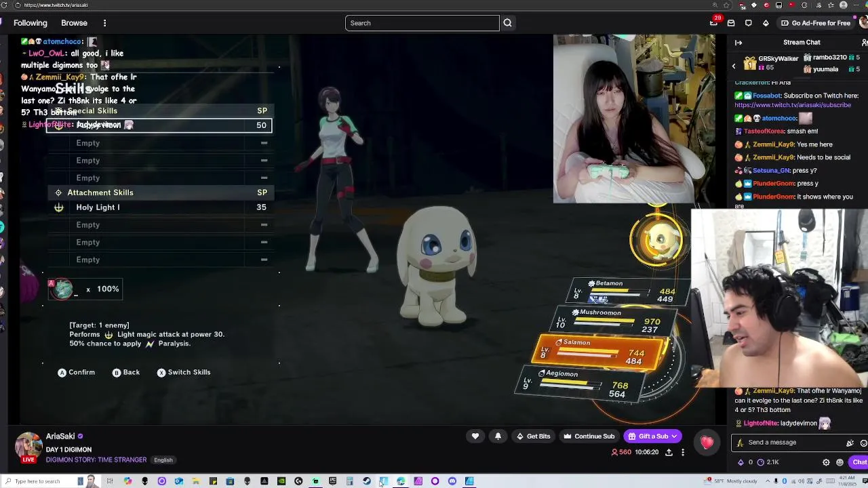Click Setsuna_GN username in chat

tap(771, 170)
